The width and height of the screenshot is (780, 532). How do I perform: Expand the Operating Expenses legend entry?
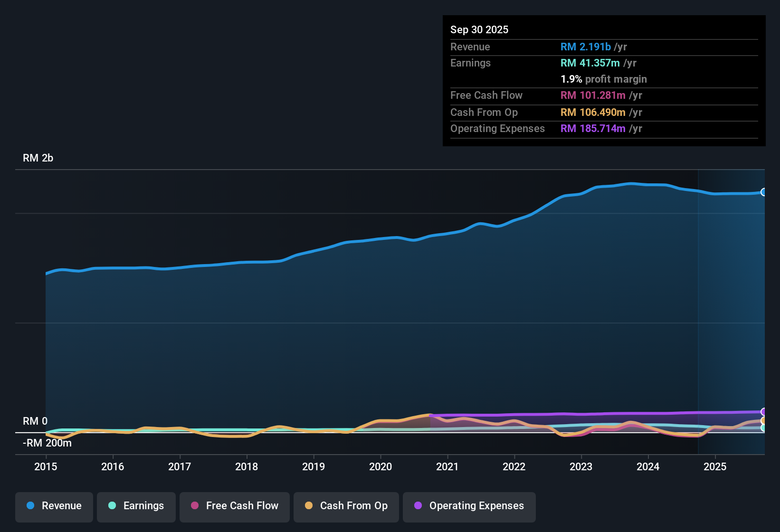coord(469,506)
